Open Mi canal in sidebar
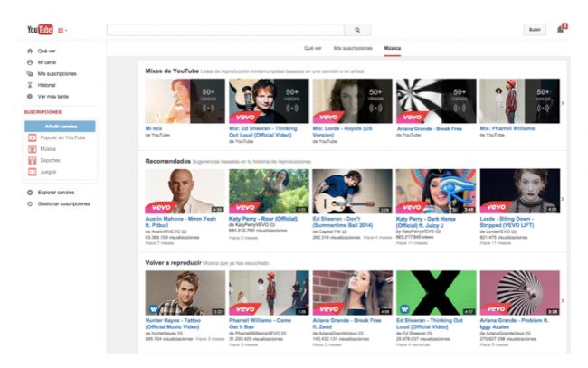588x368 pixels. coord(47,62)
